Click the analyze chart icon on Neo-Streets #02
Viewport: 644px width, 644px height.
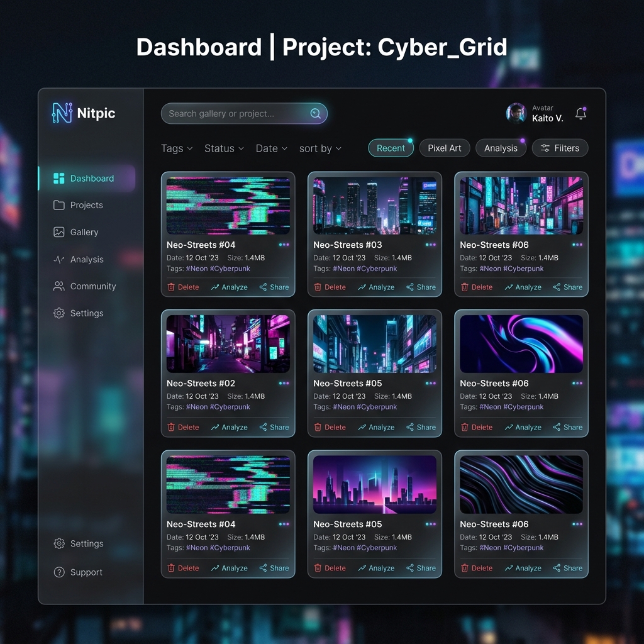(215, 427)
